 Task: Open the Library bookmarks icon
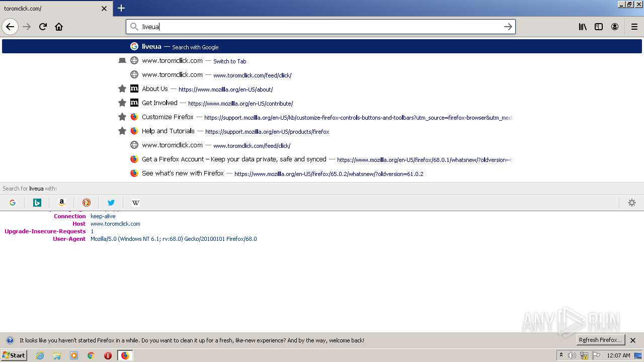pos(583,27)
